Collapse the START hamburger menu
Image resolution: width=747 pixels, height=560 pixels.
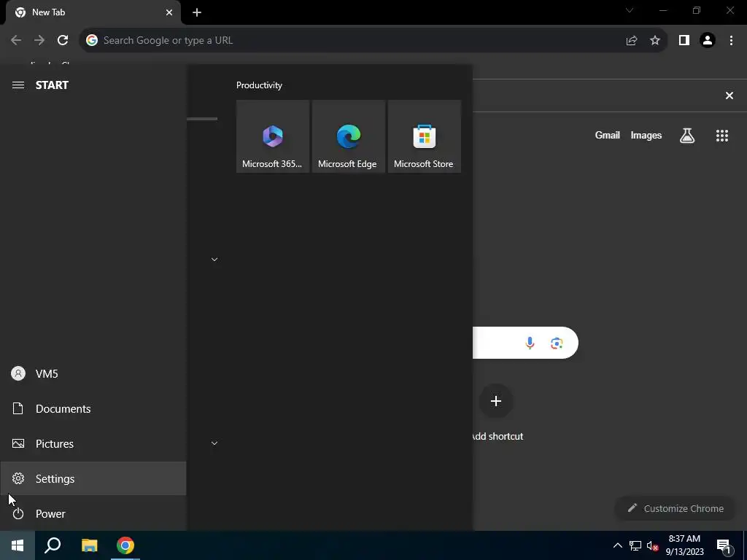pos(18,85)
